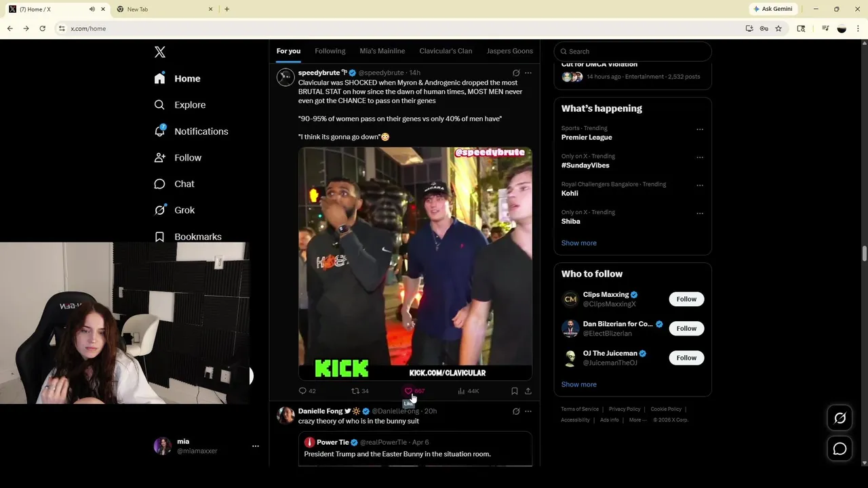Mute the Home / X tab audio
This screenshot has height=488, width=868.
(x=92, y=9)
